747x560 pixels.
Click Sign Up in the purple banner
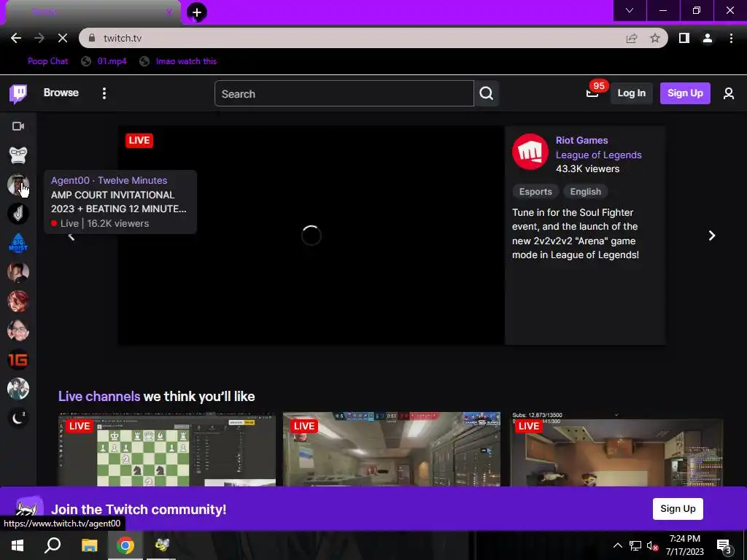(x=678, y=508)
